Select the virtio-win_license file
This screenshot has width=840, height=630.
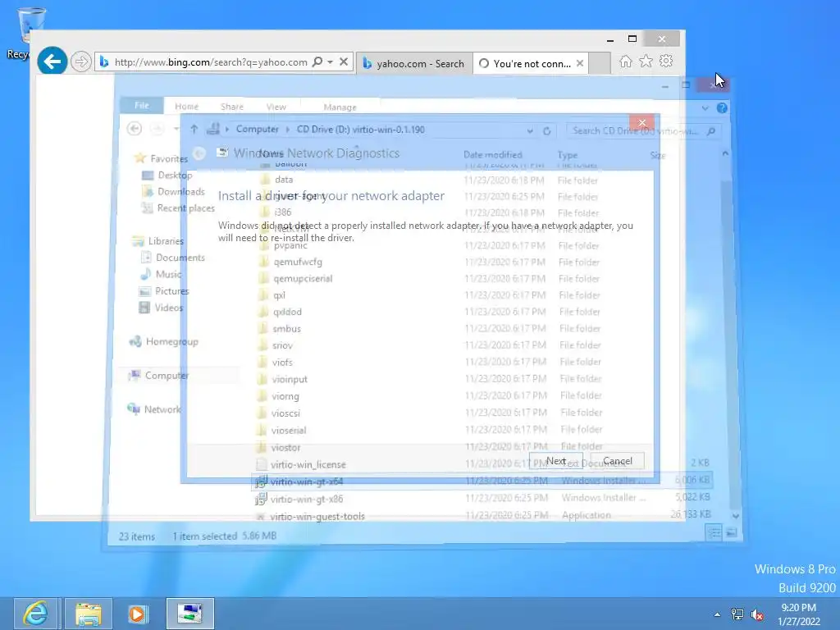(308, 464)
